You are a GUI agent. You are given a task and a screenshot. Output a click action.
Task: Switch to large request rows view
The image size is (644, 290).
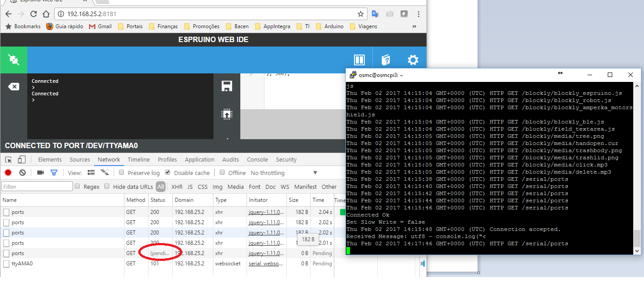[91, 173]
